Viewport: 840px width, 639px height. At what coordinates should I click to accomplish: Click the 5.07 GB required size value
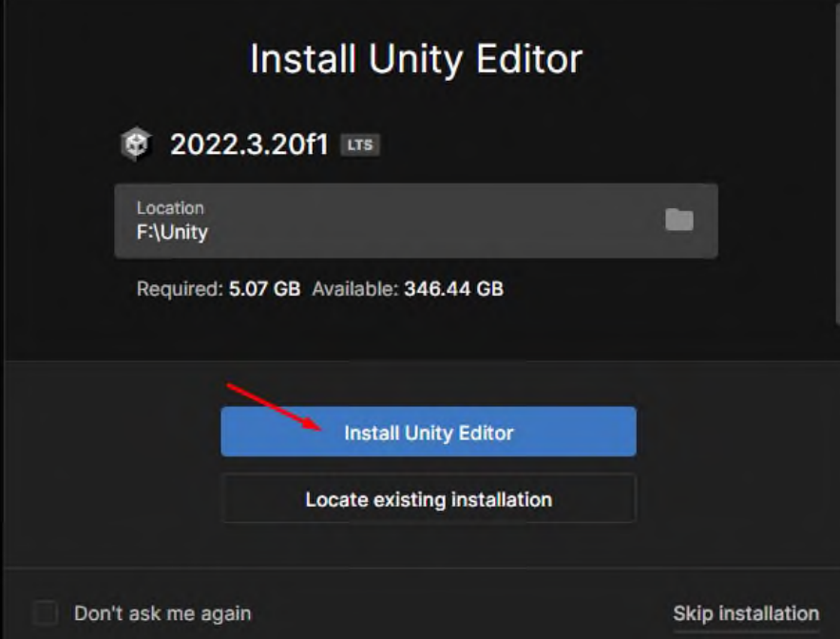[265, 289]
